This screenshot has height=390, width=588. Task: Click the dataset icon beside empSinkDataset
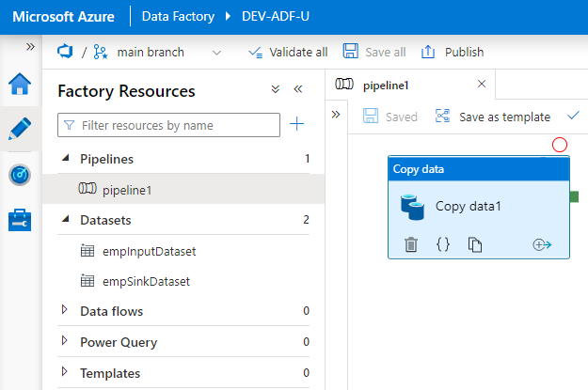(x=87, y=281)
